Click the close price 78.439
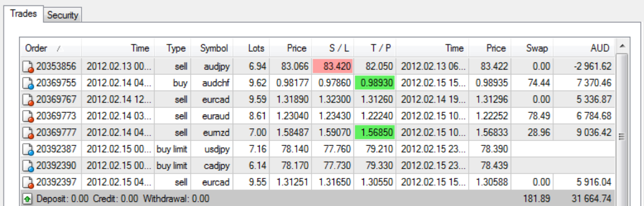 [495, 166]
